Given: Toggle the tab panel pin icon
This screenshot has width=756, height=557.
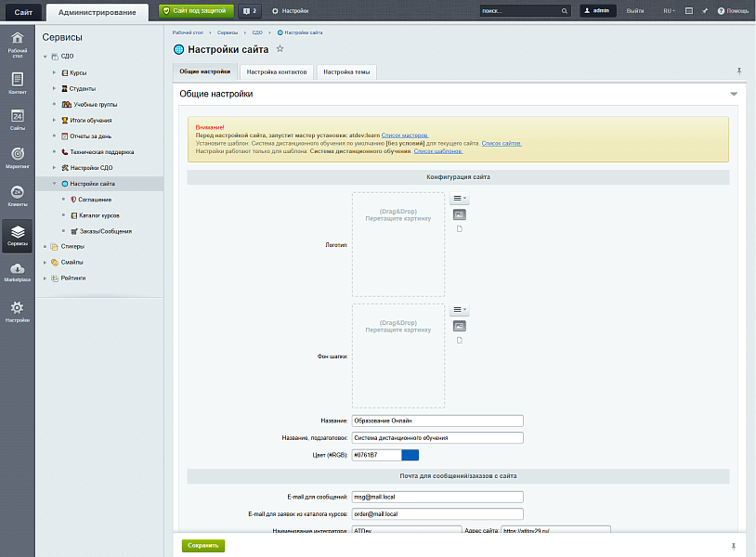Looking at the screenshot, I should (x=739, y=71).
